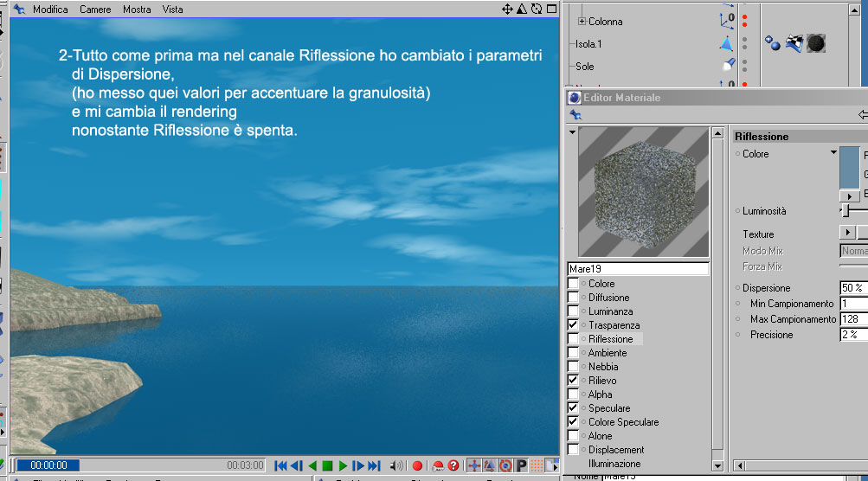The width and height of the screenshot is (868, 481).
Task: Click the Mare19 material name field
Action: (x=638, y=268)
